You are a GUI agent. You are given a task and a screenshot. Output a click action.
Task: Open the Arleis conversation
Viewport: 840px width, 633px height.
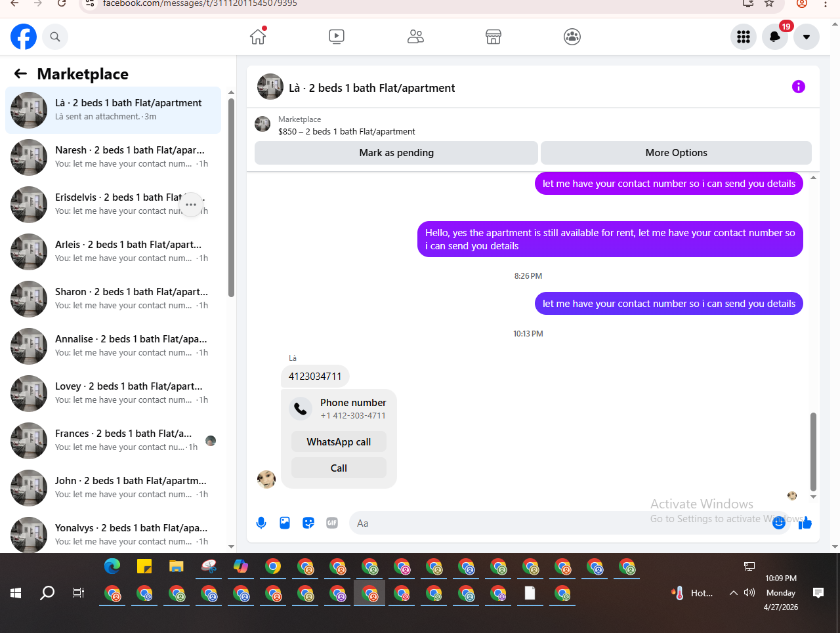[x=113, y=252]
